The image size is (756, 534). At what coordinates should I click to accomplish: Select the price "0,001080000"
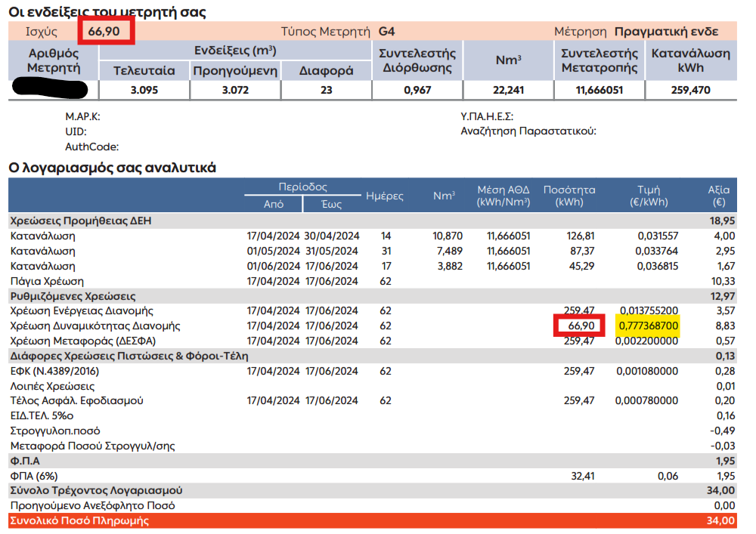647,372
